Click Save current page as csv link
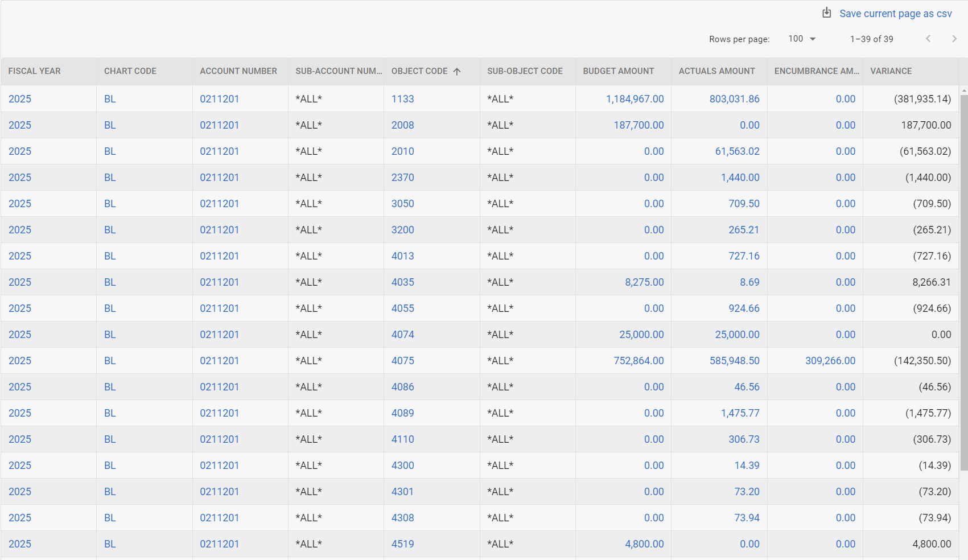The image size is (968, 560). tap(895, 14)
